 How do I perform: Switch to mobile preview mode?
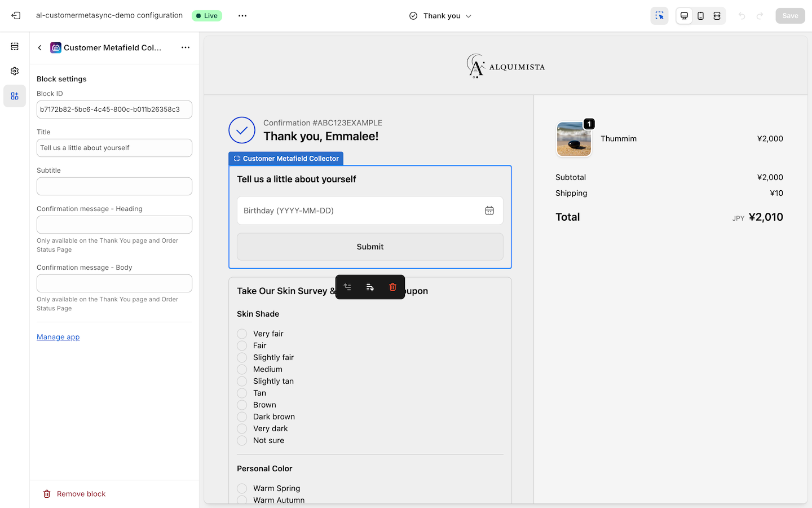coord(700,15)
